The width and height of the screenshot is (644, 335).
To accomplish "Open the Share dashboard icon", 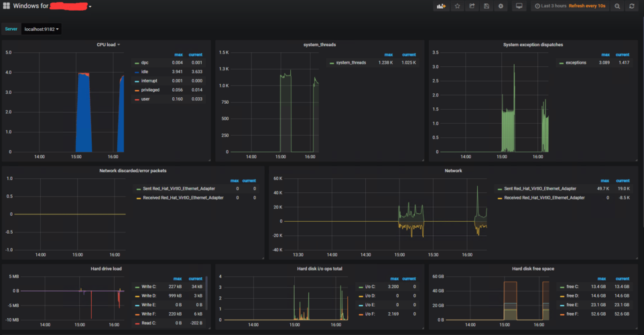I will pos(472,6).
